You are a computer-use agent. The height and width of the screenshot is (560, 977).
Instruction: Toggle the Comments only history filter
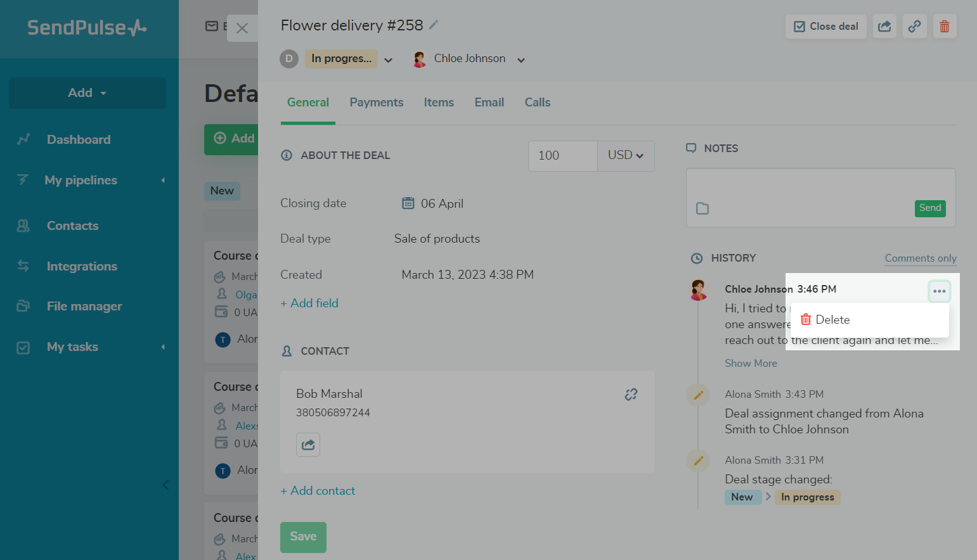[x=920, y=258]
